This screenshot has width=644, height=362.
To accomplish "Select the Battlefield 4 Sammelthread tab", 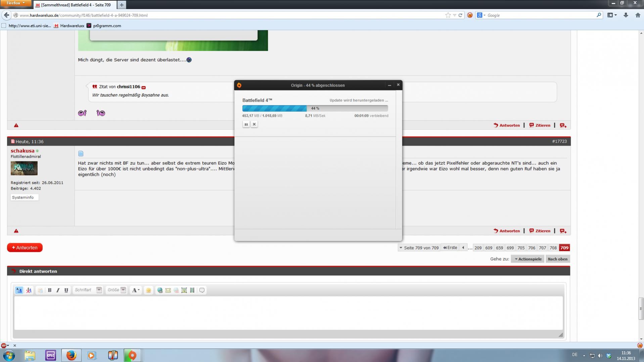I will point(75,5).
